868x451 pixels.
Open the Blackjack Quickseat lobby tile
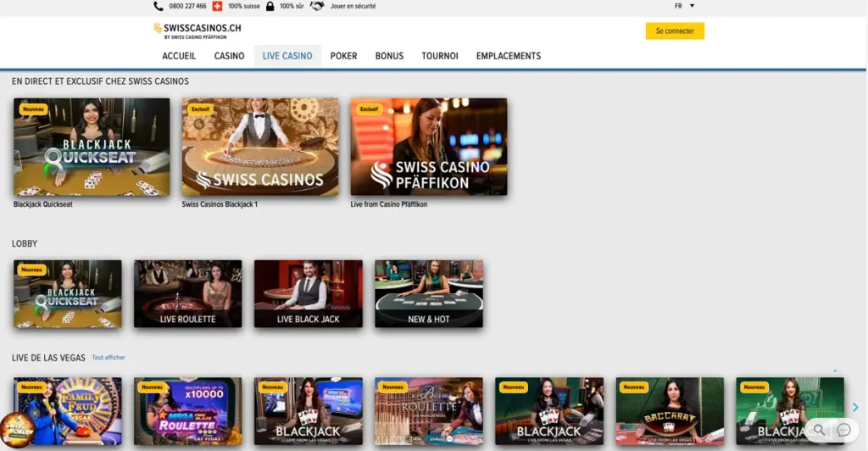[68, 294]
